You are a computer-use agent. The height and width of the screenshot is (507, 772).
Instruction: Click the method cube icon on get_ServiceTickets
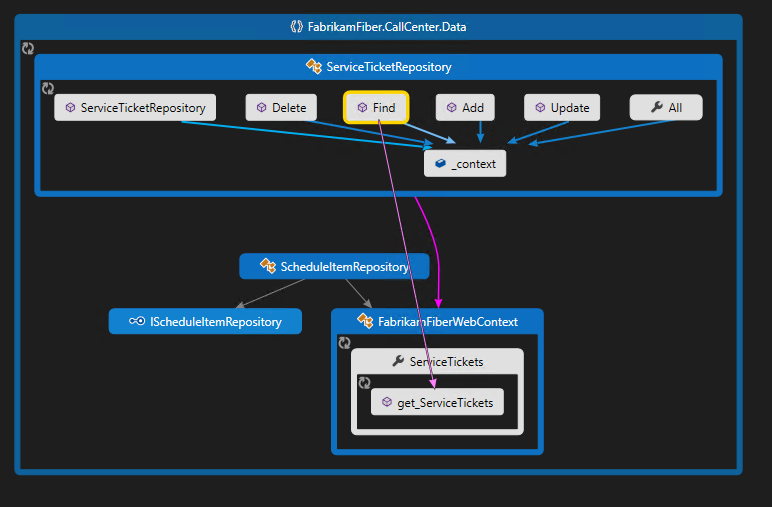(x=387, y=402)
